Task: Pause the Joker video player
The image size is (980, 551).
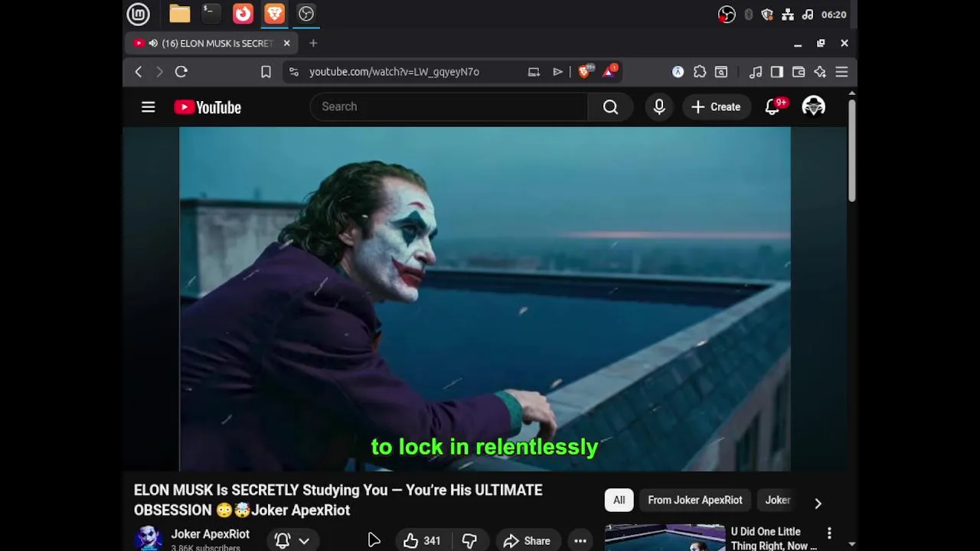Action: coord(485,298)
